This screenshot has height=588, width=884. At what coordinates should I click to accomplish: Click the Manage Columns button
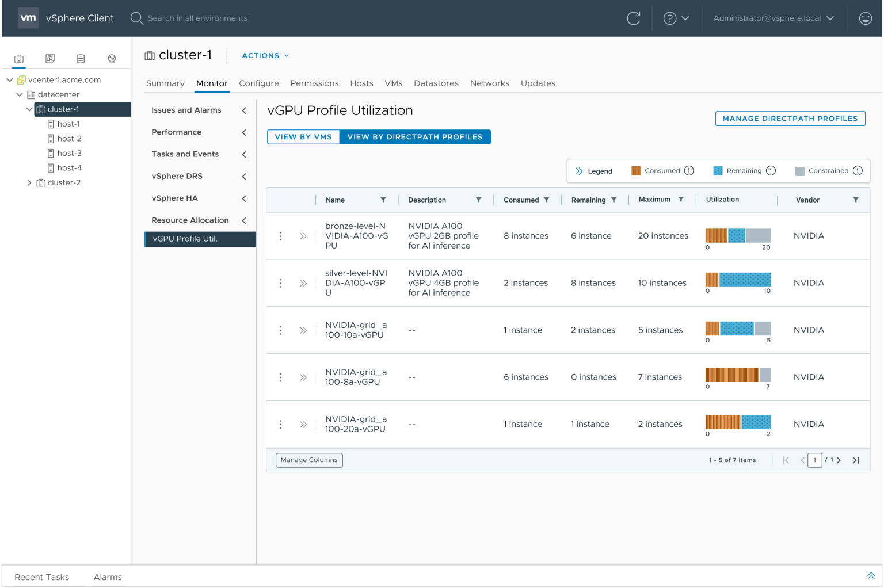(309, 460)
